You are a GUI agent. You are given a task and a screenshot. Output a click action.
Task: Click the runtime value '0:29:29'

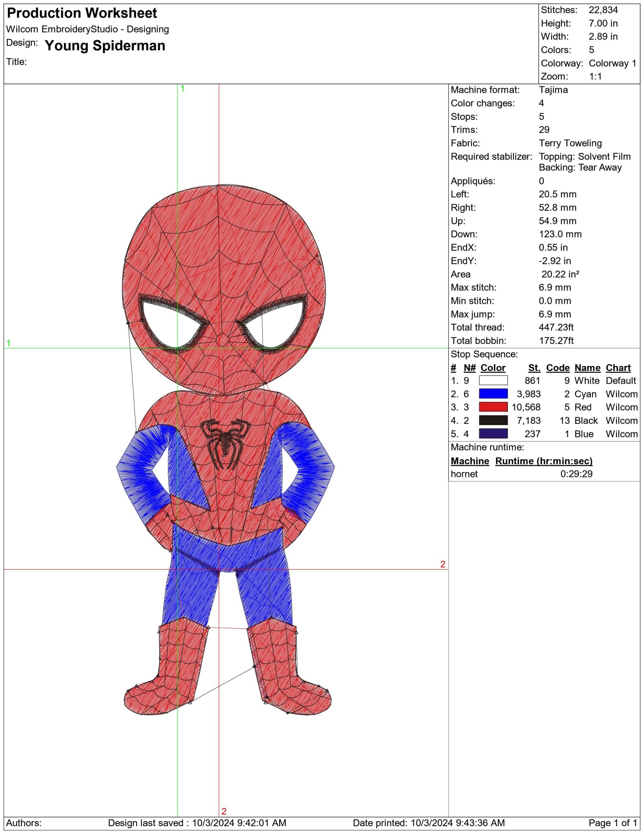[x=576, y=474]
